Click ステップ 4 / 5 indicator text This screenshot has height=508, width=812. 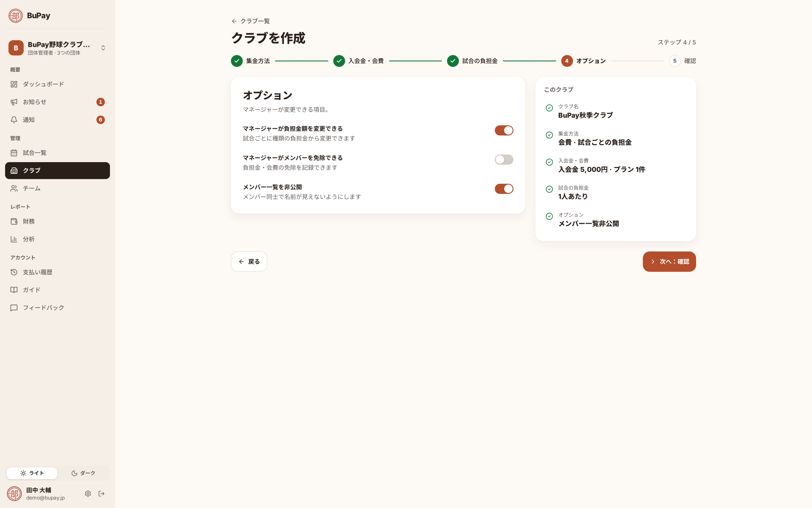point(677,42)
